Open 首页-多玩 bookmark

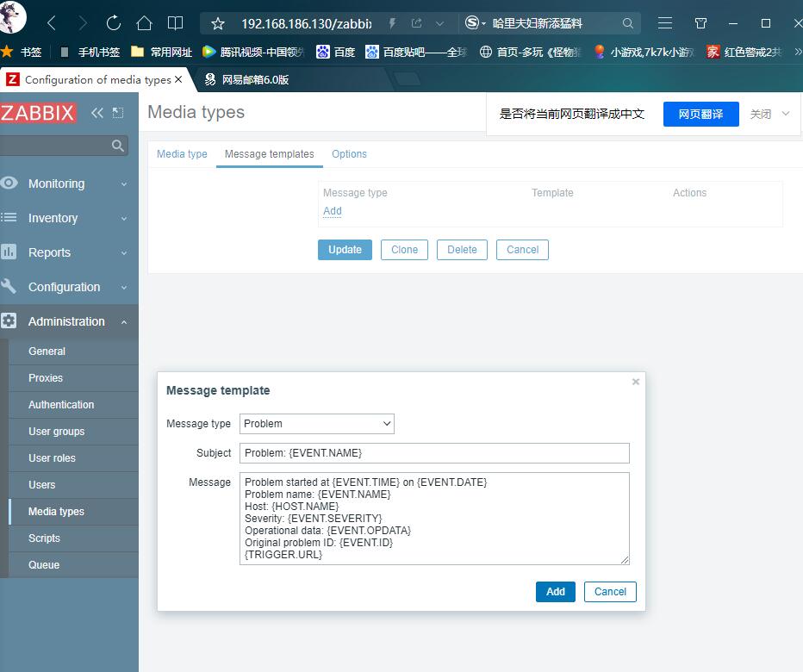tap(530, 52)
